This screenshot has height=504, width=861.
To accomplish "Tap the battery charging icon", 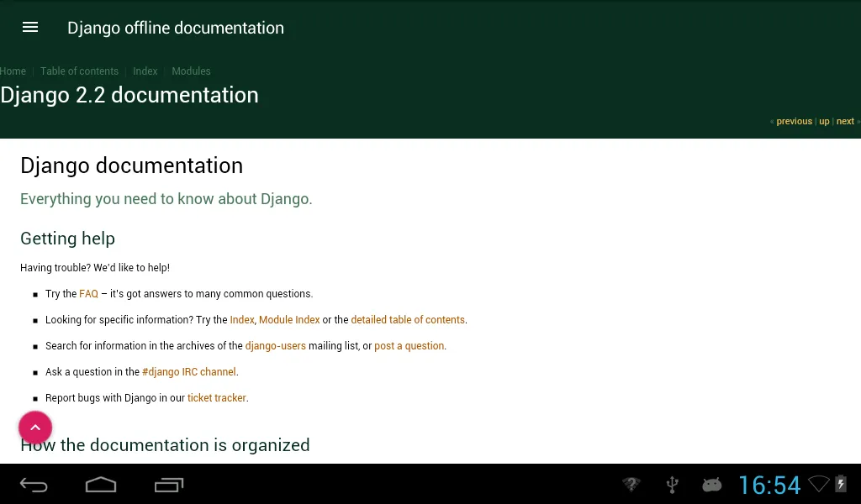I will click(x=841, y=484).
